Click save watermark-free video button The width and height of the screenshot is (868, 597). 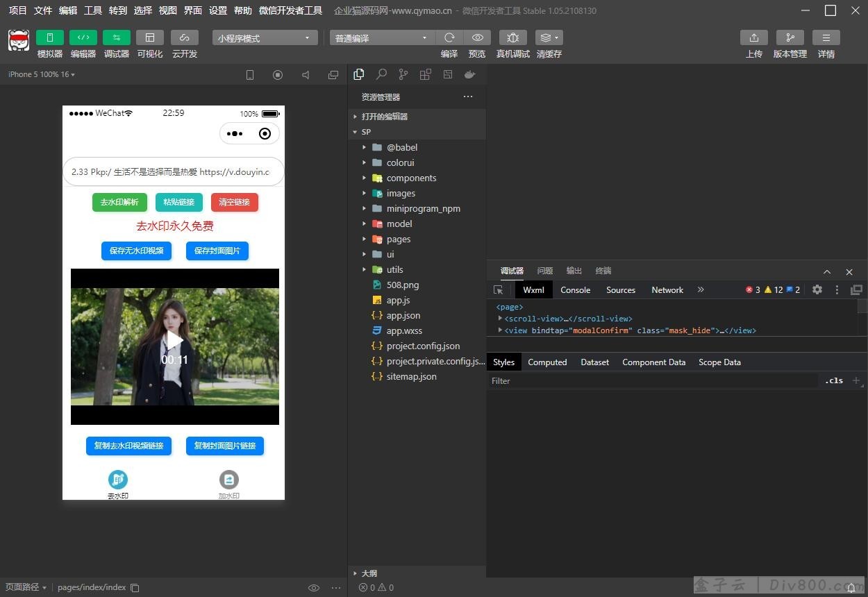pyautogui.click(x=136, y=251)
